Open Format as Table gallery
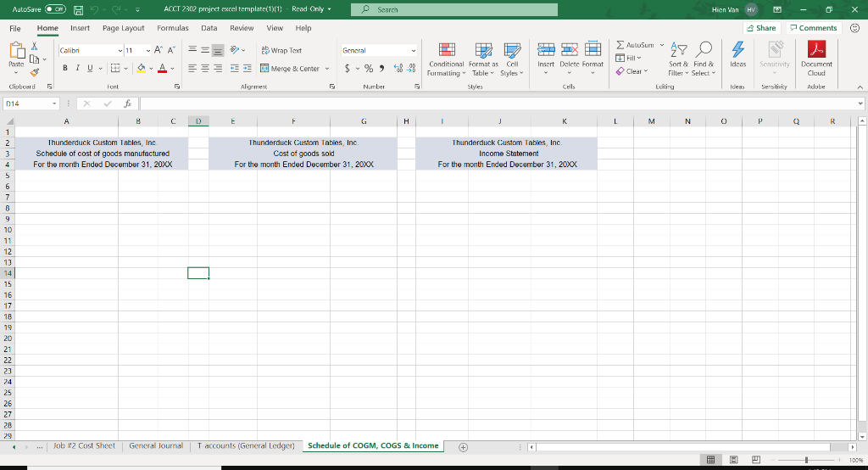This screenshot has width=868, height=470. 483,59
